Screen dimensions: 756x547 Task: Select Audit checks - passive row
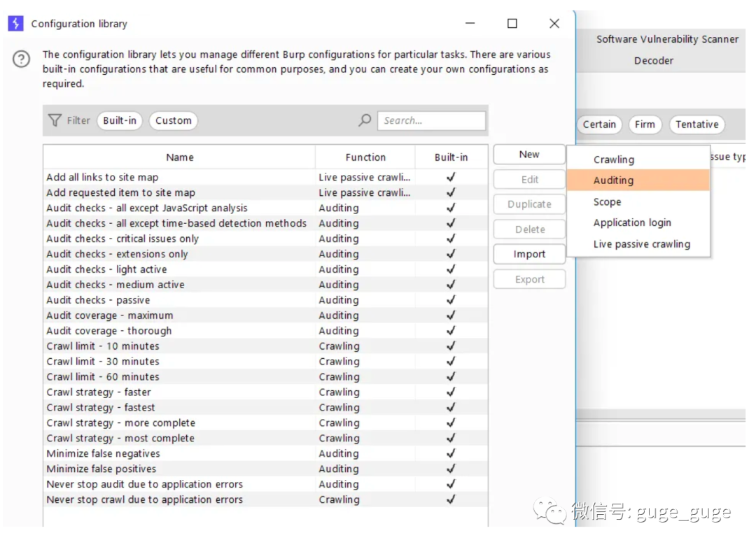(265, 300)
